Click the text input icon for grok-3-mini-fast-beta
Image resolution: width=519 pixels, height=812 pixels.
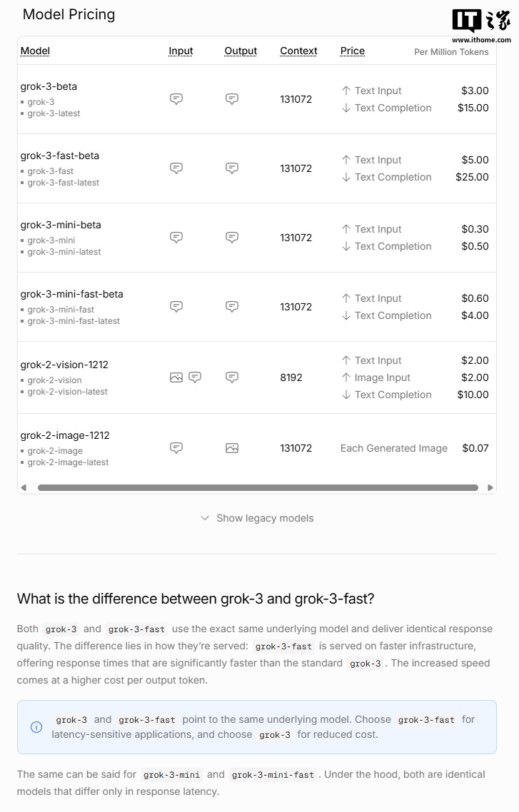(176, 307)
